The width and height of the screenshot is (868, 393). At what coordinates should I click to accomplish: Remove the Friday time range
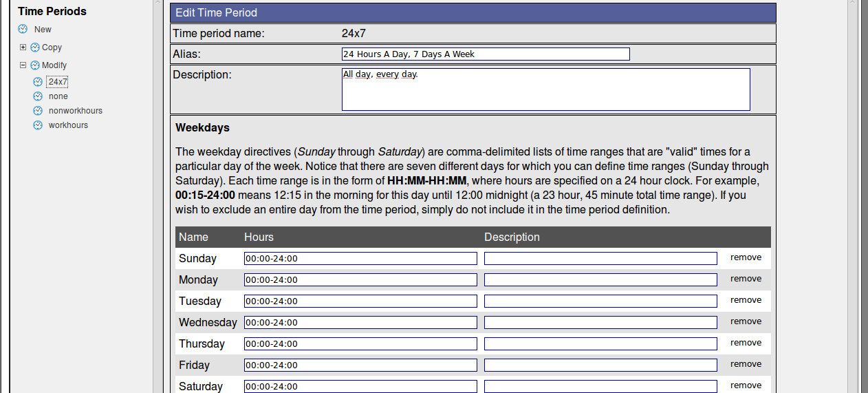tap(746, 364)
